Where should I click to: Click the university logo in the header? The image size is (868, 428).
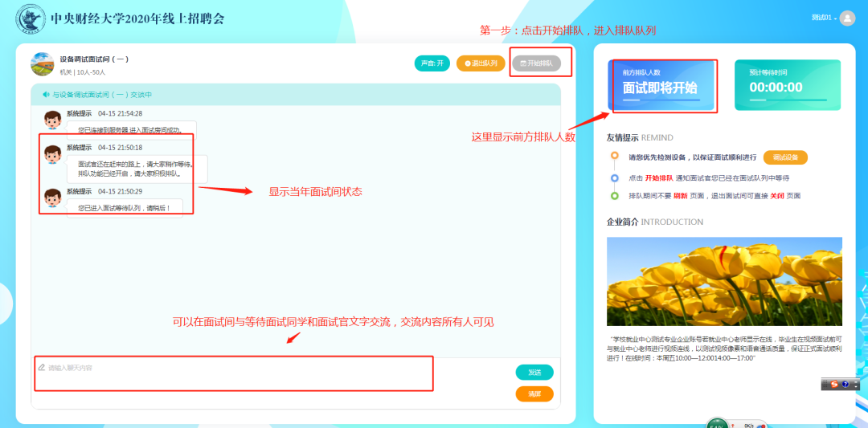pos(30,19)
